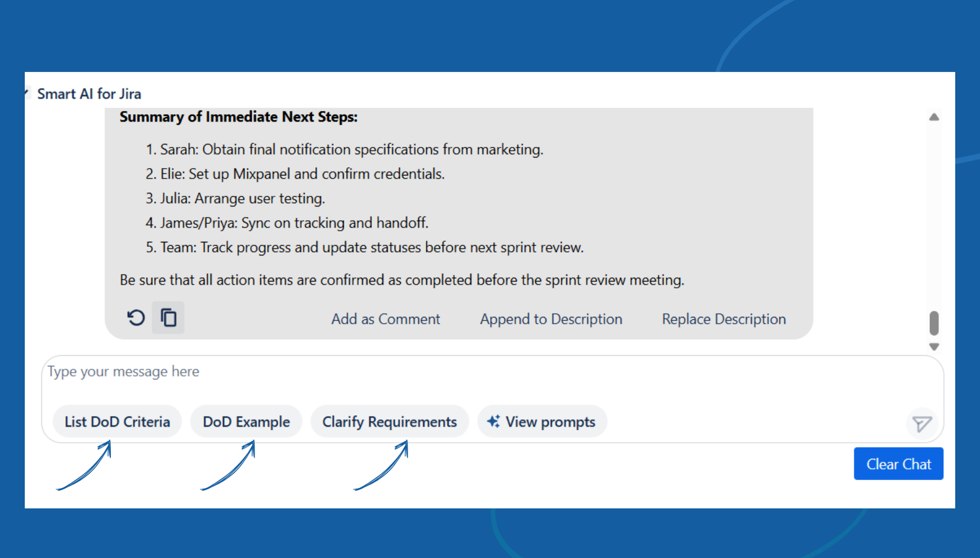Viewport: 980px width, 558px height.
Task: Choose the Clarify Requirements suggestion chip
Action: 390,422
